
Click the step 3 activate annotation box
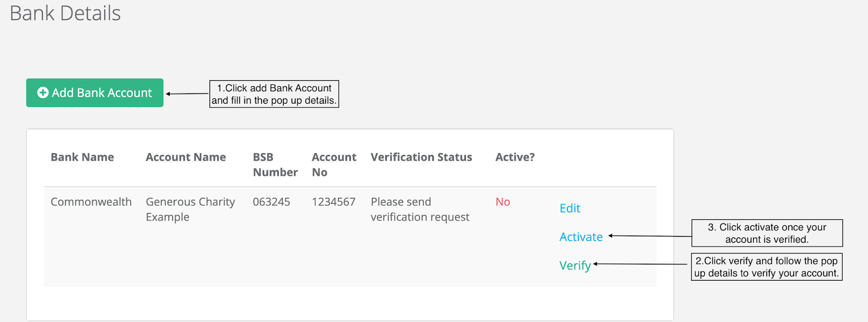click(767, 233)
